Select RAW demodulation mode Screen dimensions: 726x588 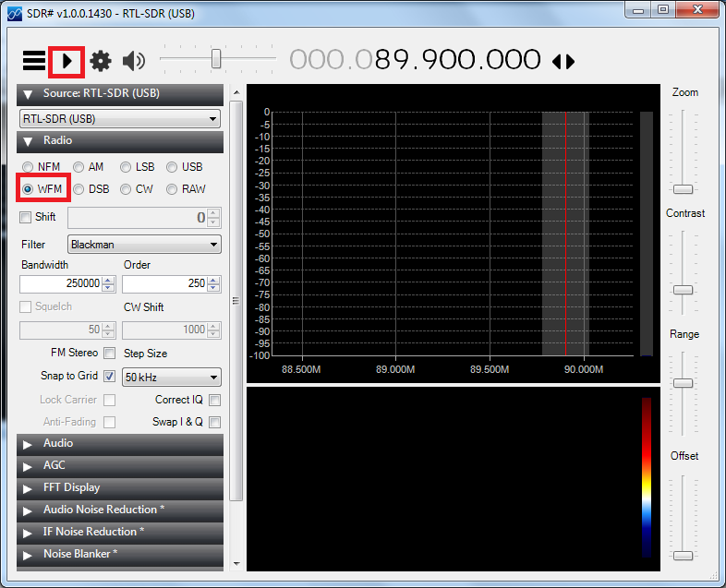pos(186,188)
